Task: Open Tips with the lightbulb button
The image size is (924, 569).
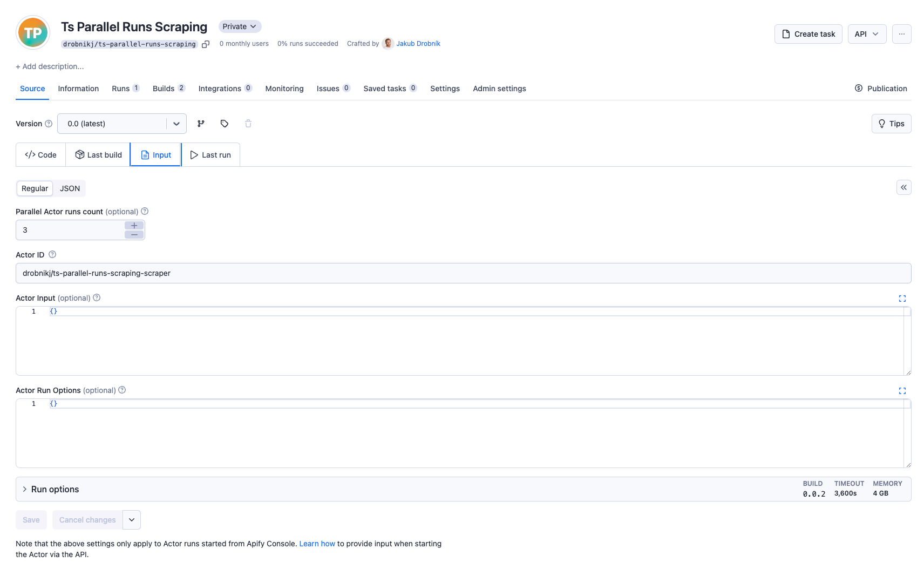Action: (891, 124)
